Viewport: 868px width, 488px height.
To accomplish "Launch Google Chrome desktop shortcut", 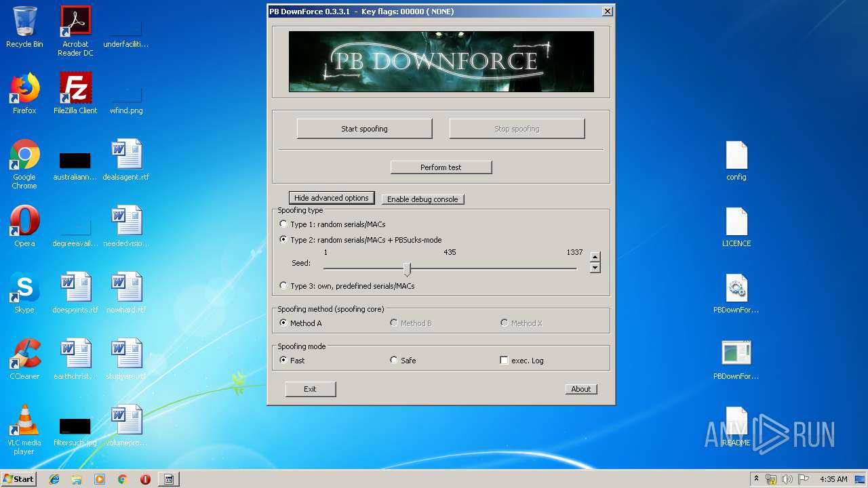I will click(x=24, y=164).
